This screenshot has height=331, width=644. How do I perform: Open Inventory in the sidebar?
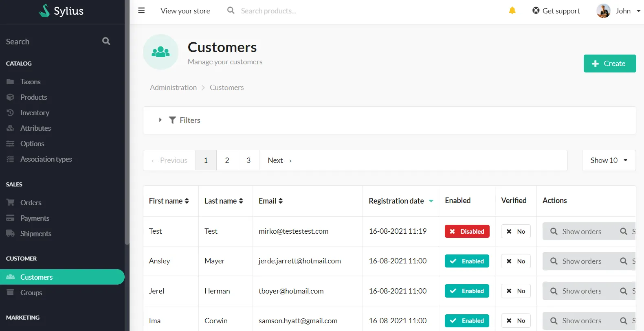pos(35,113)
